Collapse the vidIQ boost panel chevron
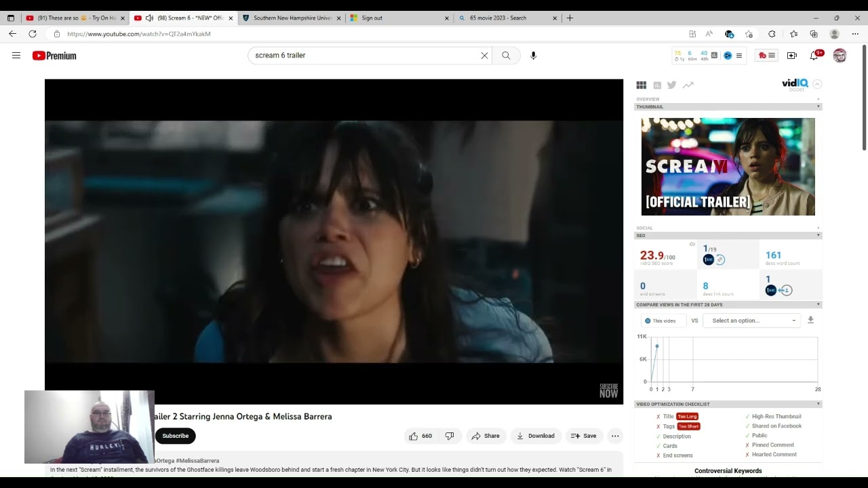The height and width of the screenshot is (488, 868). [x=817, y=84]
